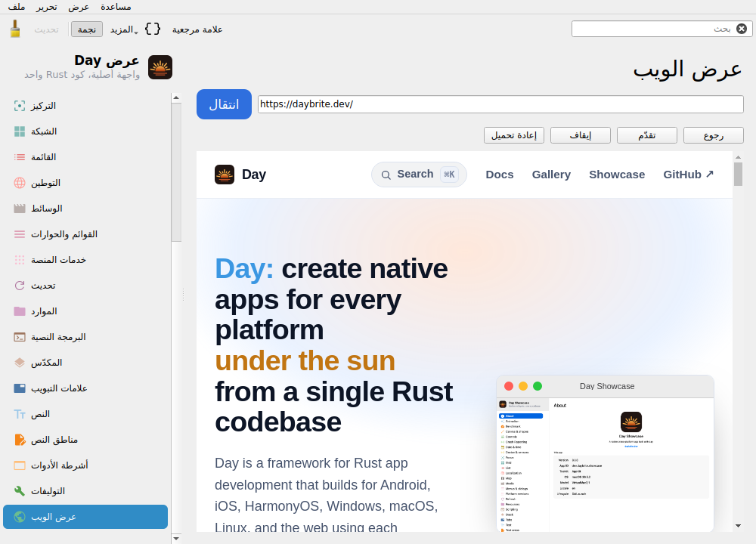The image size is (756, 544).
Task: Click the magnifier icon in page Search
Action: [386, 175]
